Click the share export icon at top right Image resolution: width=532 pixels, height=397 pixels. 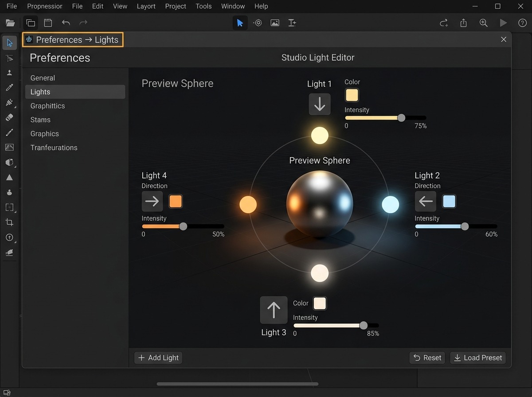pyautogui.click(x=463, y=23)
